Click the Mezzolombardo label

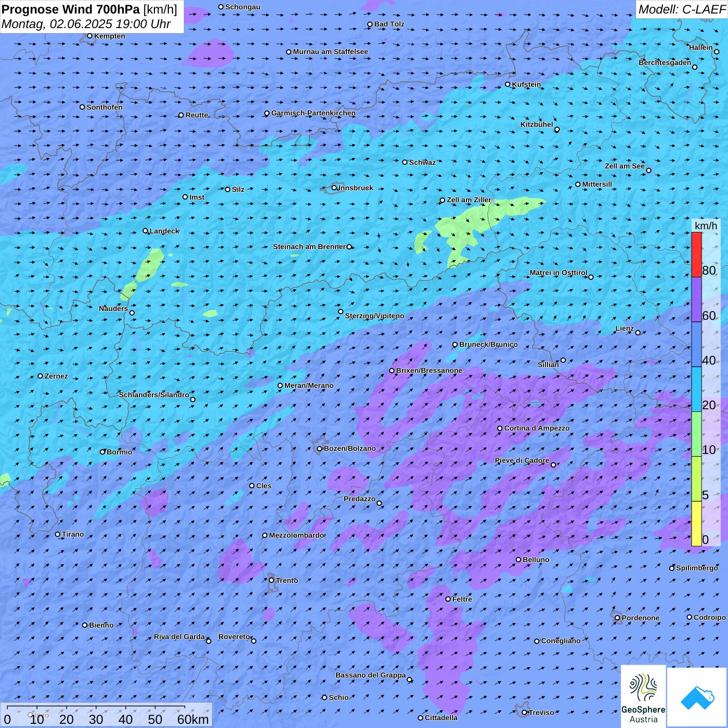(x=296, y=535)
